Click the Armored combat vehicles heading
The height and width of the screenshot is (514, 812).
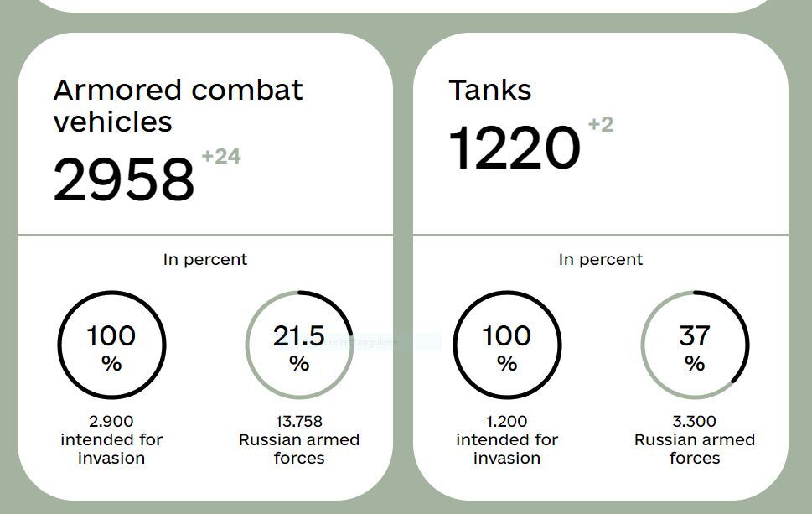(x=178, y=106)
